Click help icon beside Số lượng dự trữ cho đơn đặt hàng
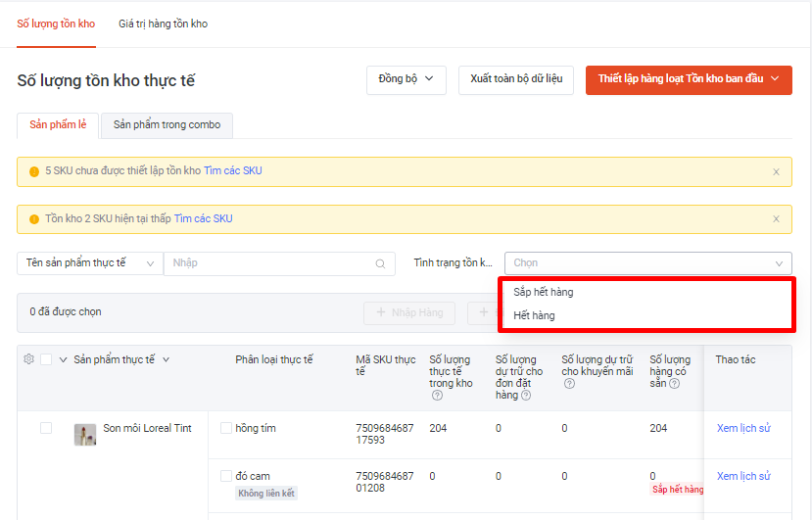Screen dimensions: 812x520 [526, 396]
